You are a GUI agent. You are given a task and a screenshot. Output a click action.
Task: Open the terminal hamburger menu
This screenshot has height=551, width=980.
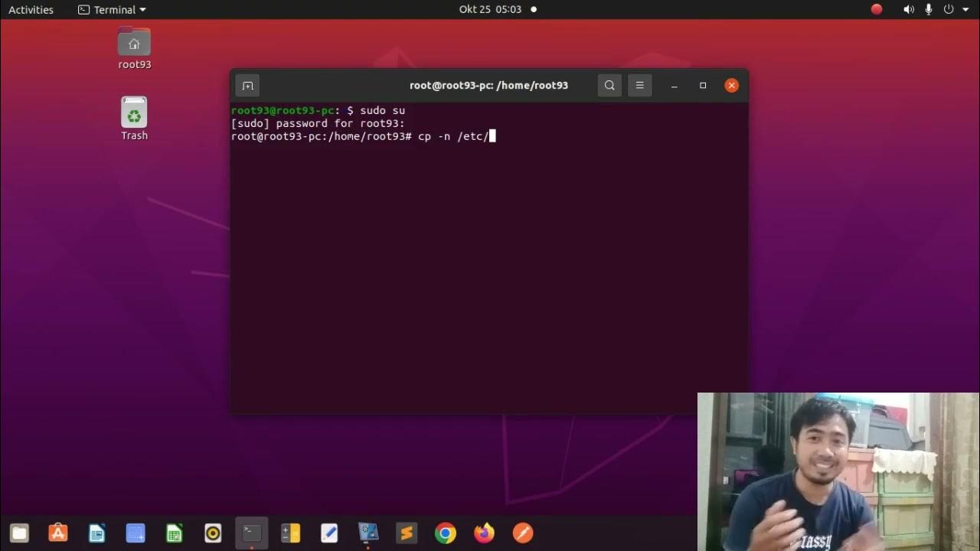click(x=640, y=86)
